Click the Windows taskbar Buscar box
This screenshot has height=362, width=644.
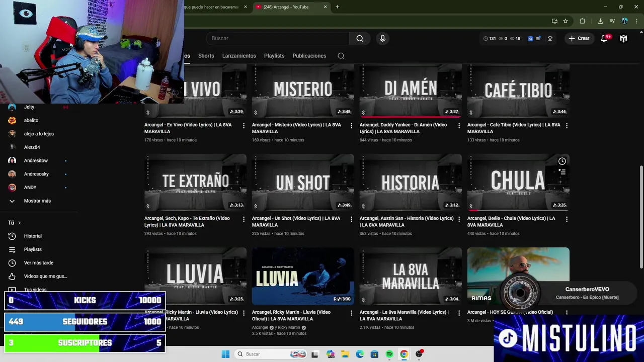[272, 354]
